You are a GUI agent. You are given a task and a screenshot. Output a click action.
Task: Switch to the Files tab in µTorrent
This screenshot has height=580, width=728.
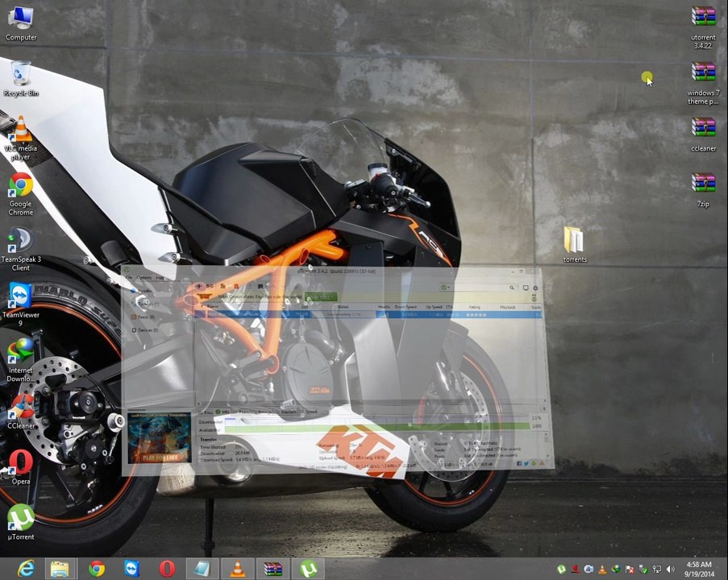(206, 412)
